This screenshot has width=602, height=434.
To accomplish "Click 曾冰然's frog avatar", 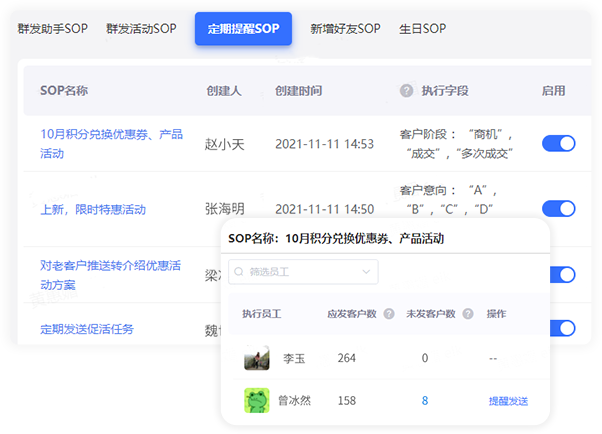I will click(x=257, y=401).
